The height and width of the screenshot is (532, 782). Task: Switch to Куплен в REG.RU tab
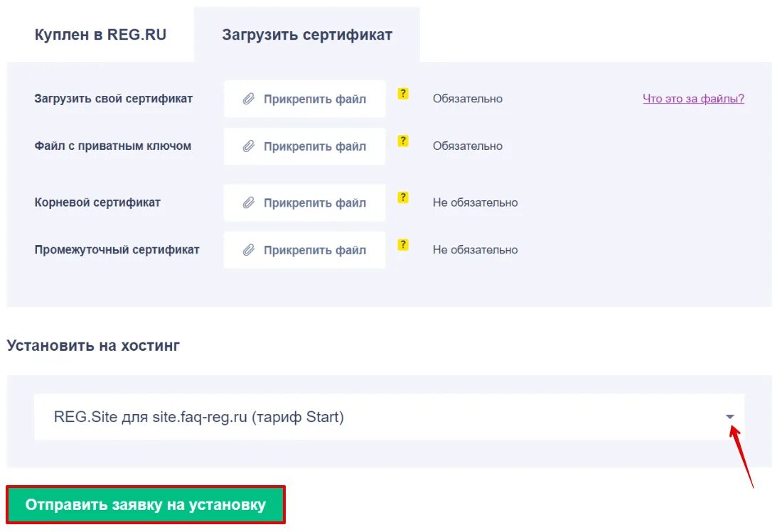click(x=100, y=34)
